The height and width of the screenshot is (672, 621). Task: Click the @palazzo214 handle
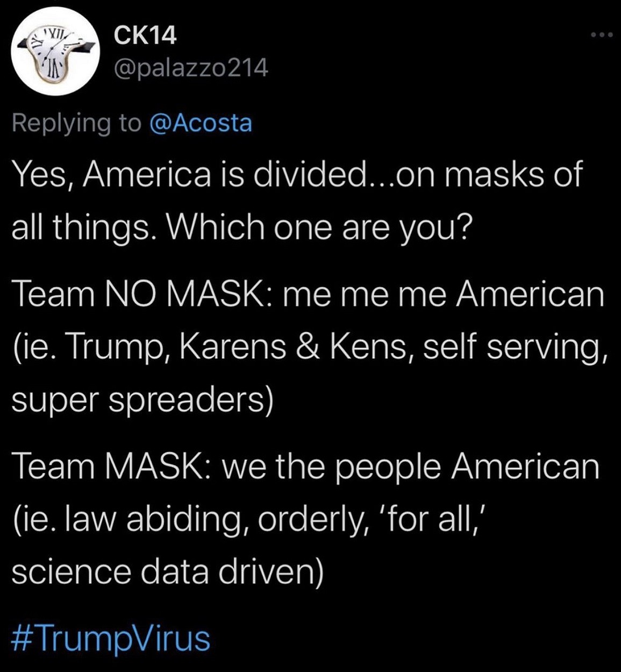pos(191,68)
